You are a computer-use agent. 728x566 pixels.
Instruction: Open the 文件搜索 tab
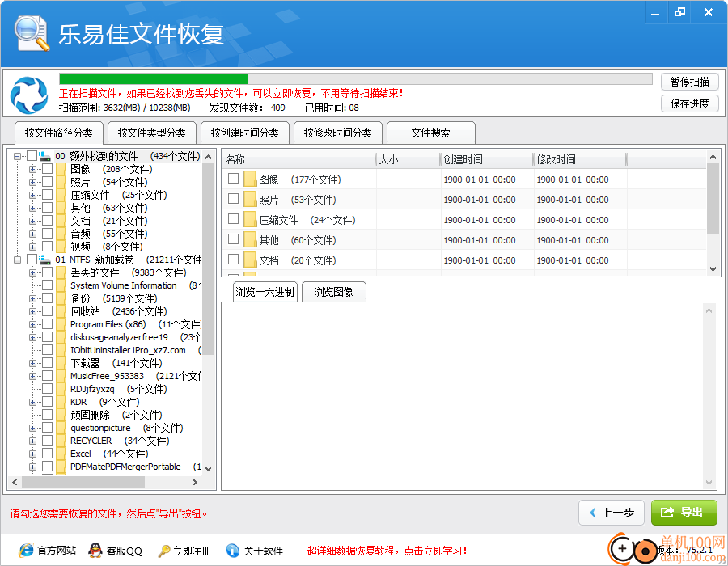click(430, 133)
